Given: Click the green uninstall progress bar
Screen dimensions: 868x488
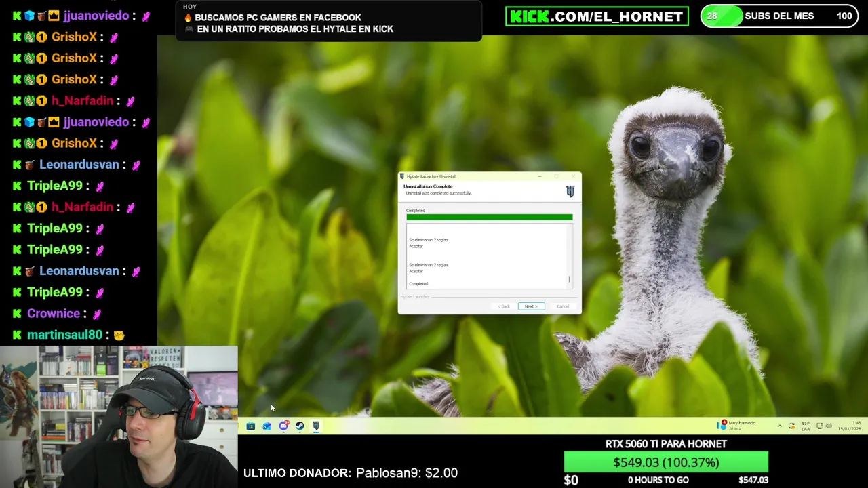Looking at the screenshot, I should [489, 218].
